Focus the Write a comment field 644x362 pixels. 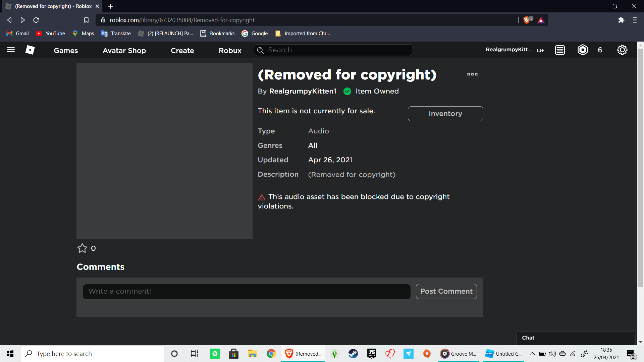point(247,291)
